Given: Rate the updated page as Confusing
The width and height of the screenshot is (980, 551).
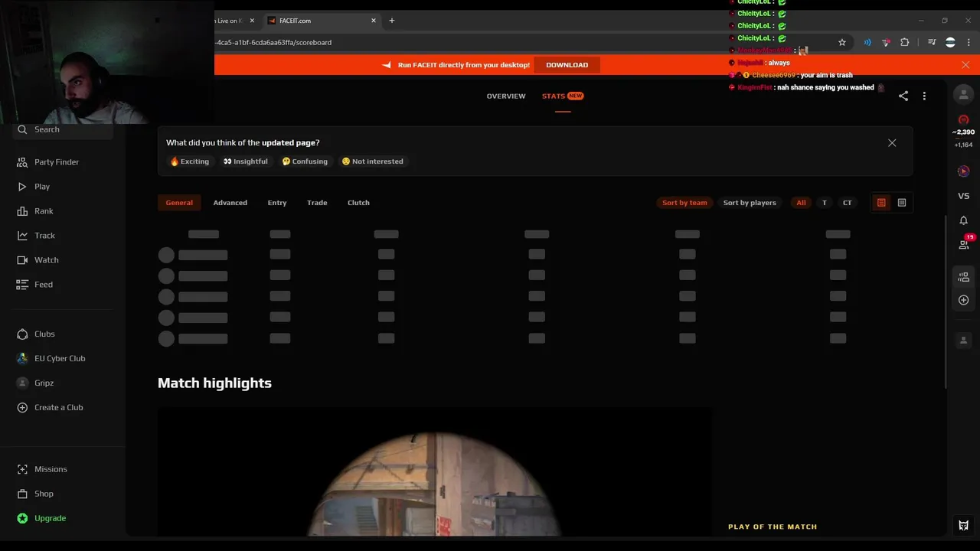Looking at the screenshot, I should click(x=305, y=161).
